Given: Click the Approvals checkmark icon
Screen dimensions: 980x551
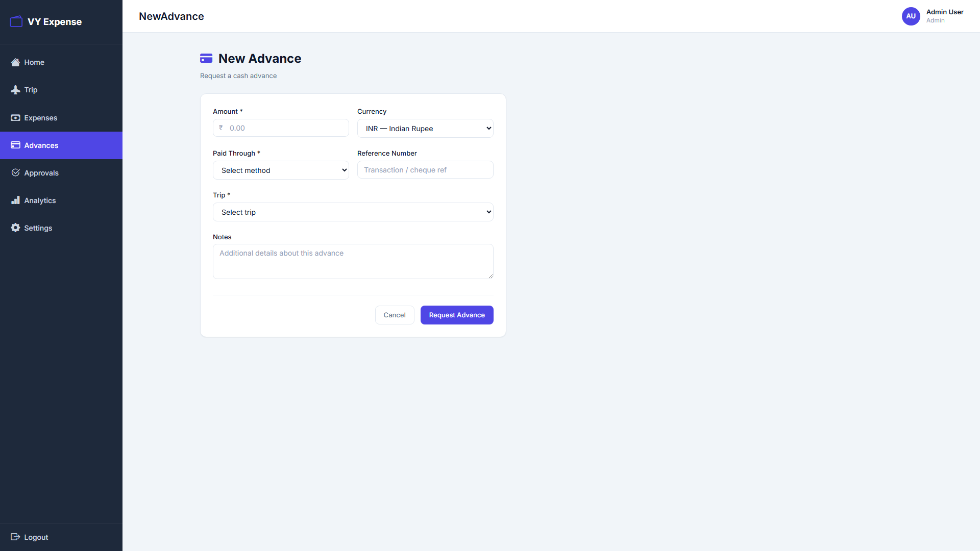Looking at the screenshot, I should tap(15, 172).
